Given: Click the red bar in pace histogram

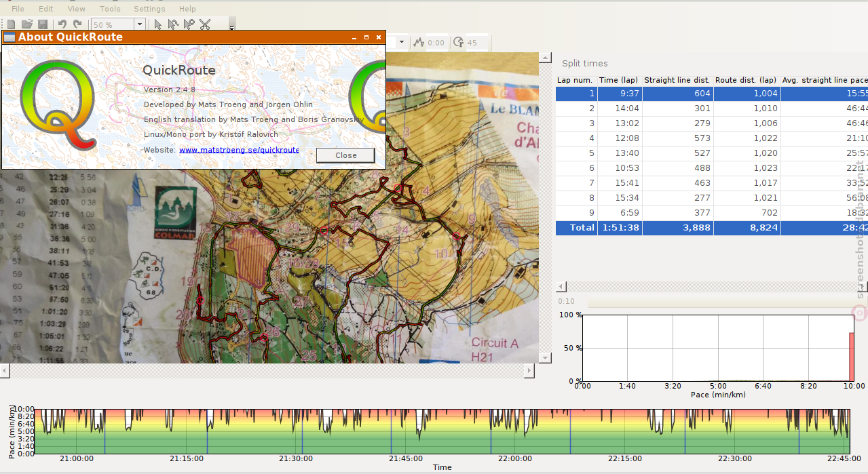Looking at the screenshot, I should 851,357.
